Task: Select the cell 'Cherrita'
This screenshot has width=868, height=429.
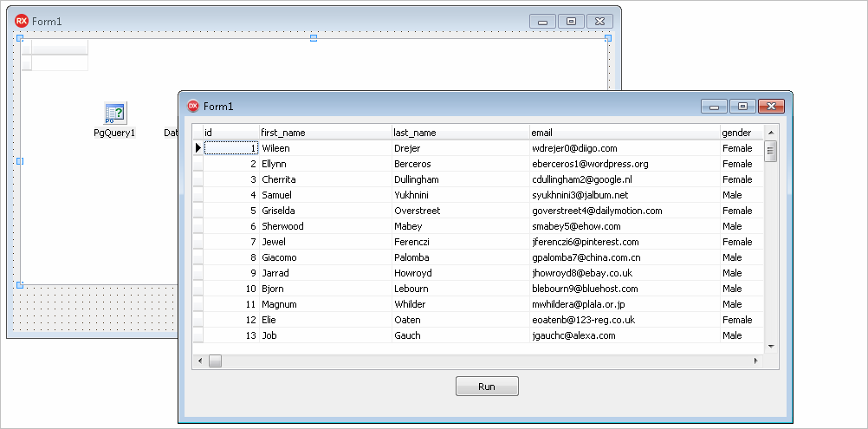Action: click(x=326, y=179)
